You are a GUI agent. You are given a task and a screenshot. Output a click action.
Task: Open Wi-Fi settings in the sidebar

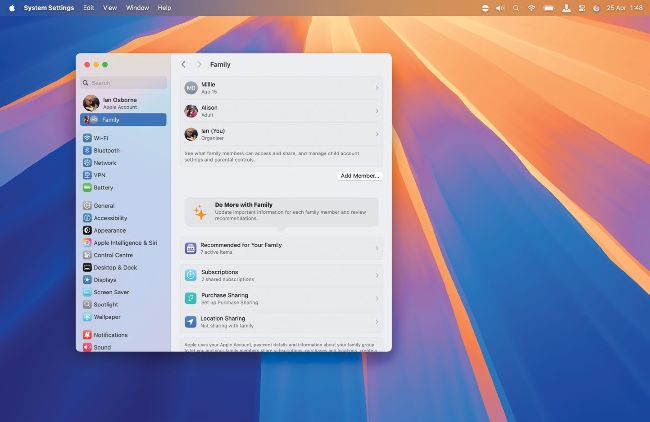(x=101, y=138)
